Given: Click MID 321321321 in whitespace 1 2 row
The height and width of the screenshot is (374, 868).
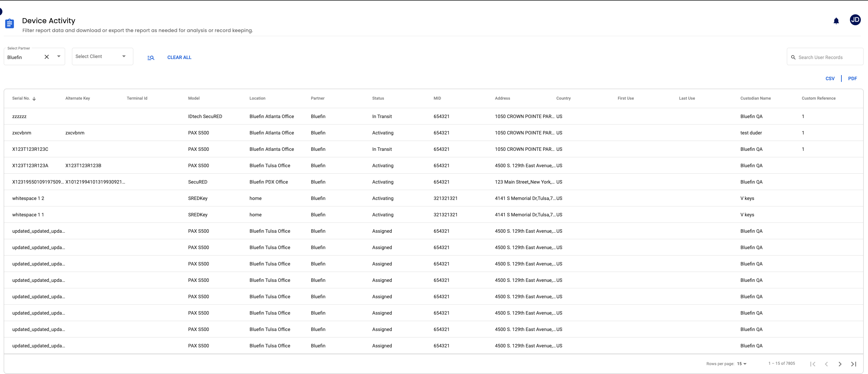Looking at the screenshot, I should (446, 198).
